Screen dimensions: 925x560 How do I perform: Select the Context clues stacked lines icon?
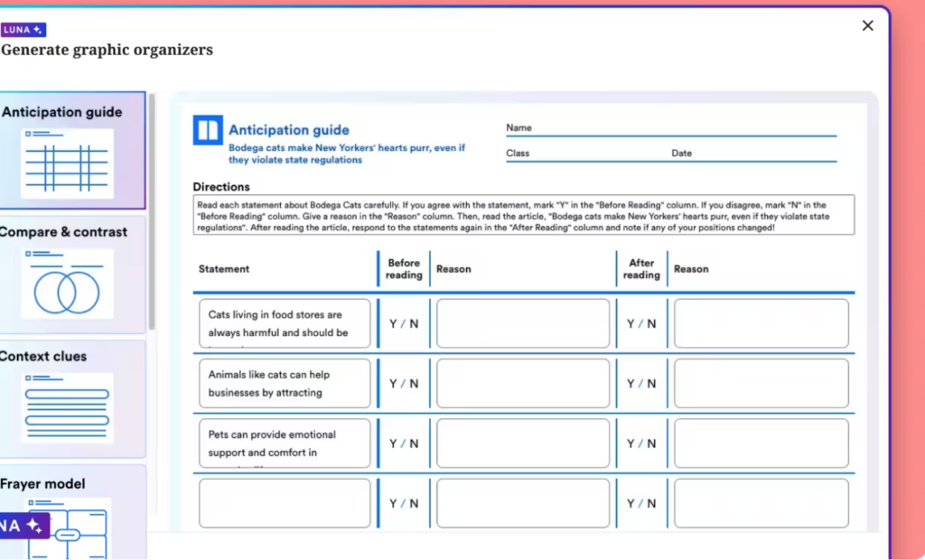click(66, 406)
